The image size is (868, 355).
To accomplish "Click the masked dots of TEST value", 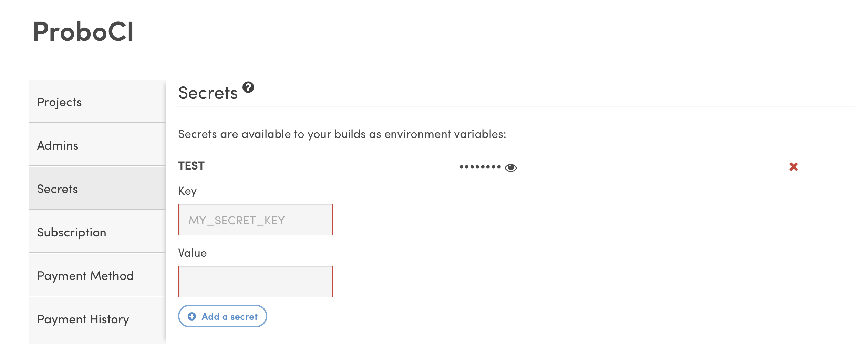I will [480, 167].
